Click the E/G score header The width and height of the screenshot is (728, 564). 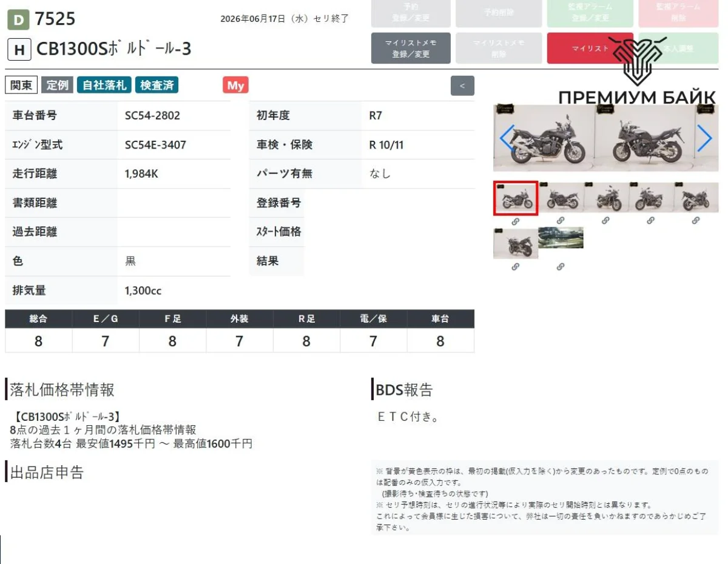[x=106, y=319]
